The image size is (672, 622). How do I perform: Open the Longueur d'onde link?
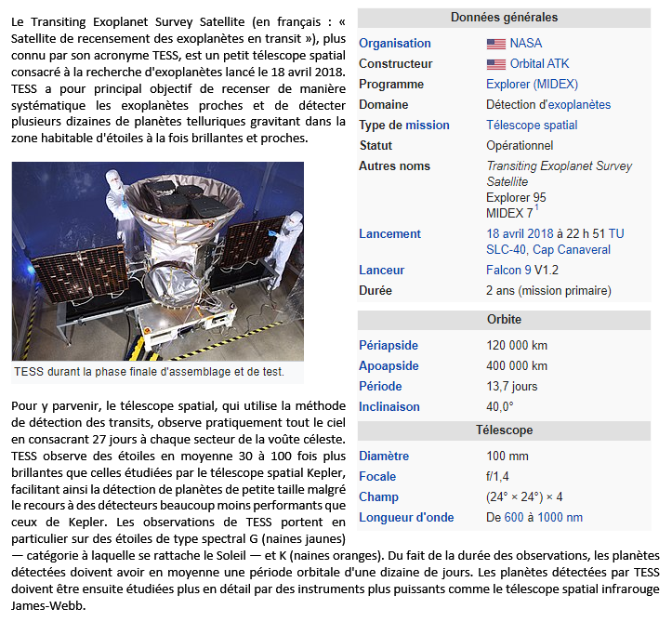(406, 518)
